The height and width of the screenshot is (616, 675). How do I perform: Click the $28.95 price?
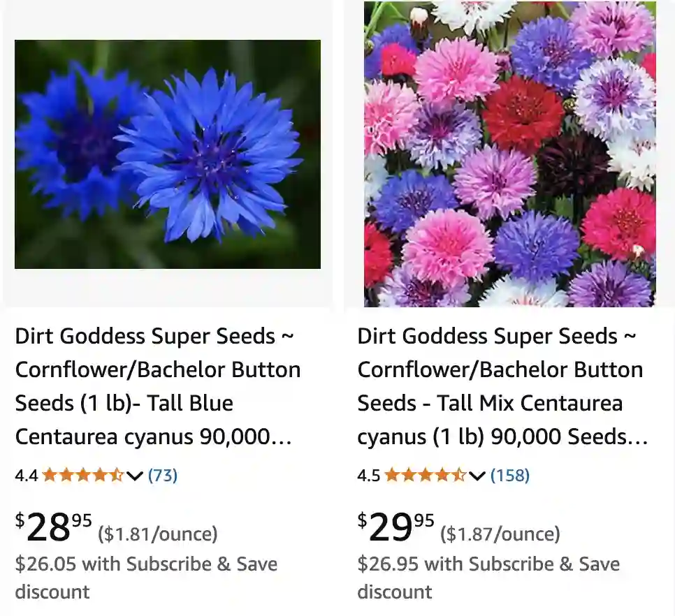[53, 527]
